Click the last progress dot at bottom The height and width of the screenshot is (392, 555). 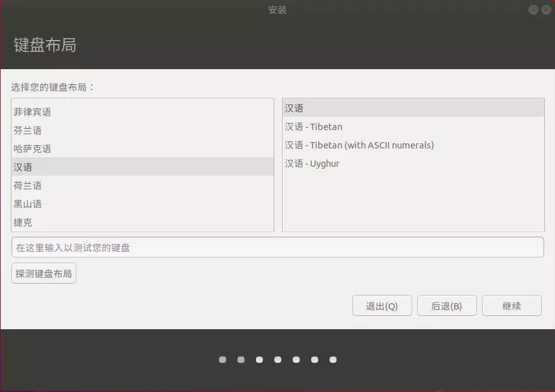333,360
